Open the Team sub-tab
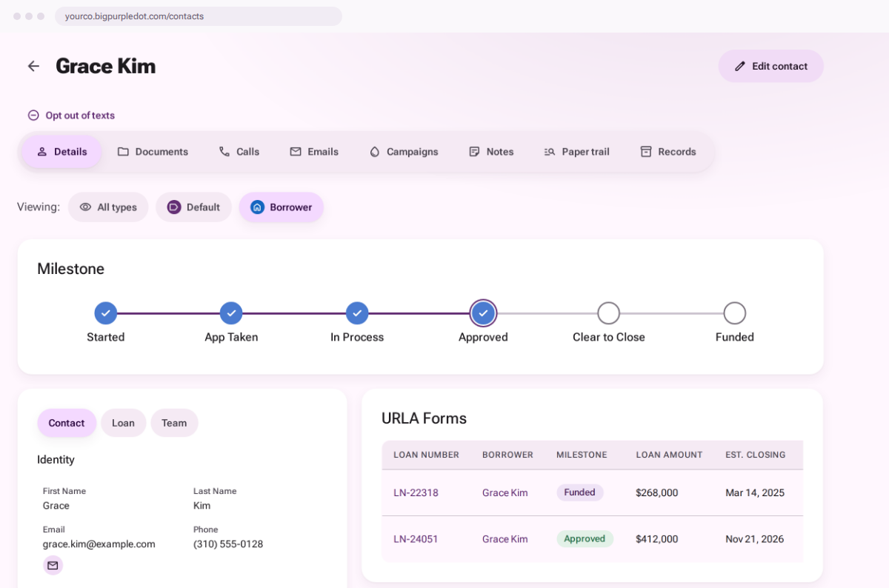 [174, 423]
